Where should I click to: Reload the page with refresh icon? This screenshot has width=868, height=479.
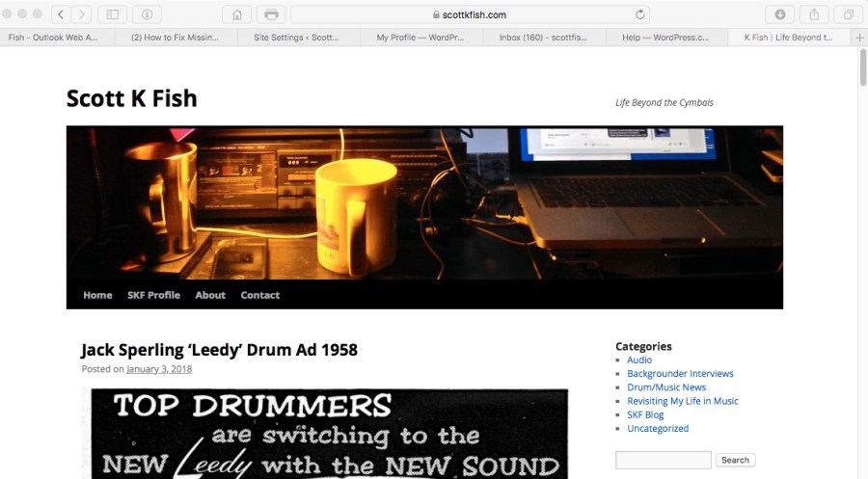[x=639, y=14]
